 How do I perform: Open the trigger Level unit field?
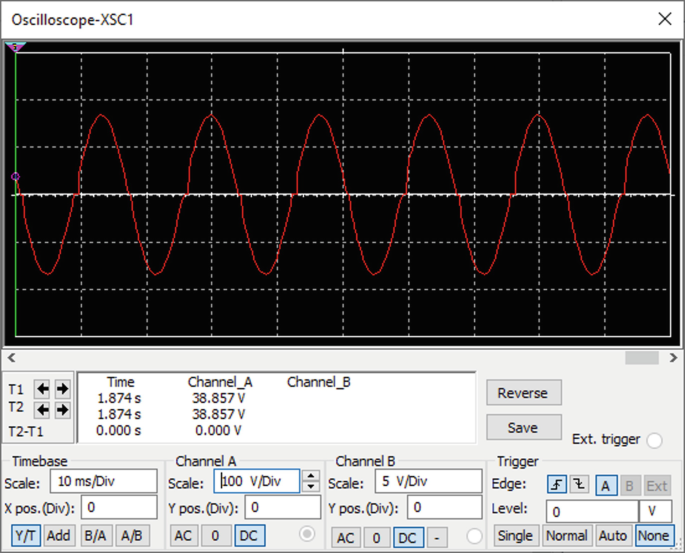(656, 510)
